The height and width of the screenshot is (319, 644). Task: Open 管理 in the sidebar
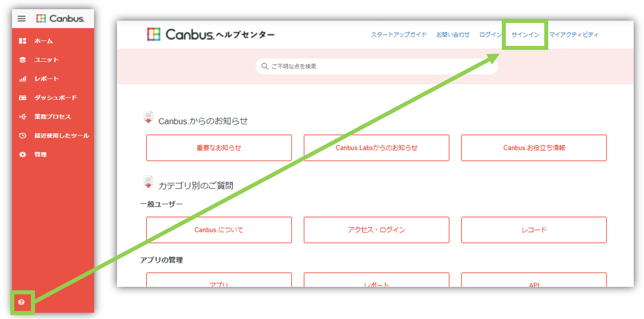coord(40,154)
